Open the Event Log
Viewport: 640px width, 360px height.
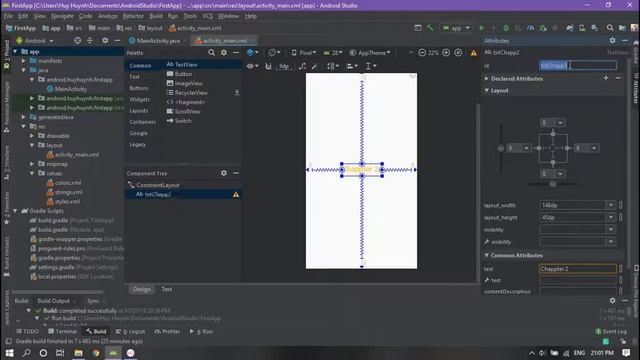coord(611,331)
